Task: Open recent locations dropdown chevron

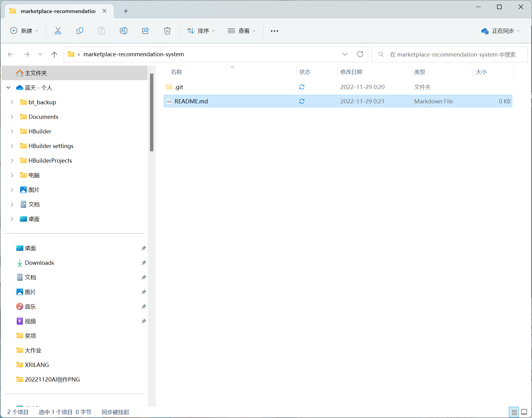Action: [x=40, y=54]
